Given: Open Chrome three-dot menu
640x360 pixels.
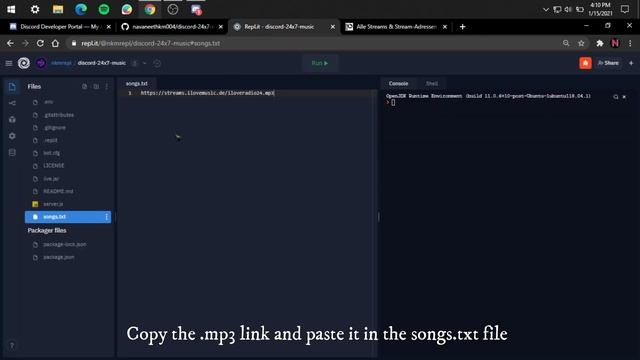Looking at the screenshot, I should click(x=630, y=43).
